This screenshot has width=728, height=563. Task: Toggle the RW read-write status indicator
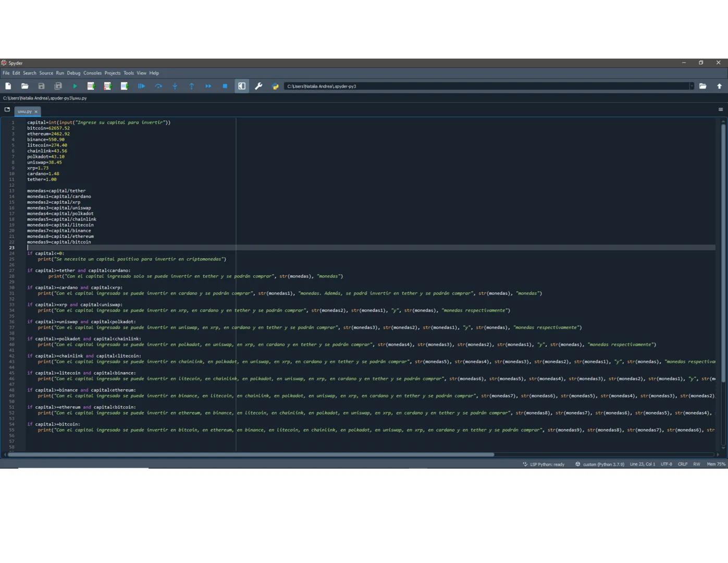(697, 464)
